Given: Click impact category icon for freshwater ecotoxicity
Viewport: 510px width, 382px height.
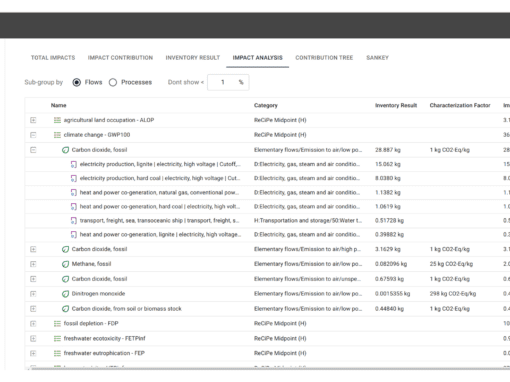Looking at the screenshot, I should coord(57,338).
